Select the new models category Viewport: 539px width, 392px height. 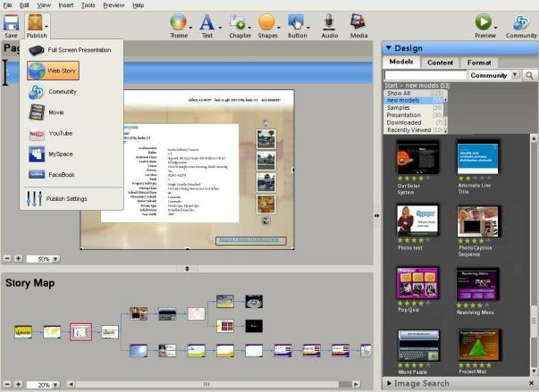(x=414, y=100)
